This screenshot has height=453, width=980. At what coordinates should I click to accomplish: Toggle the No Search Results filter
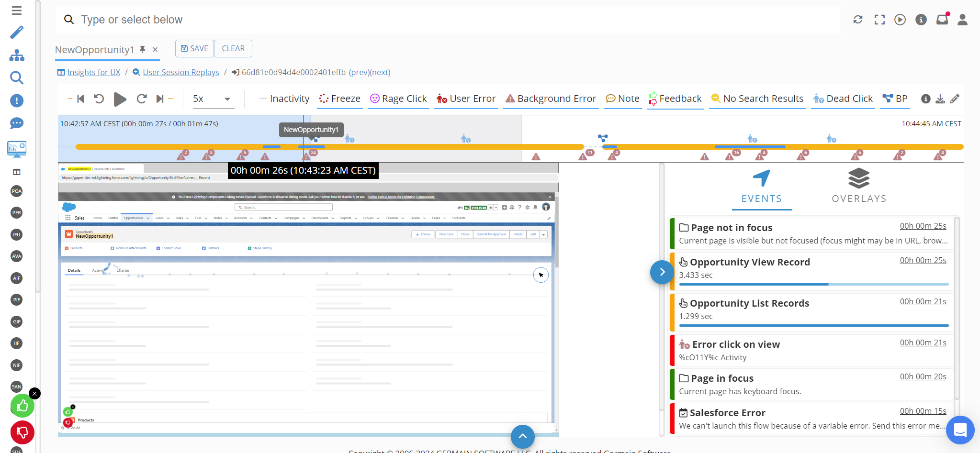point(757,99)
